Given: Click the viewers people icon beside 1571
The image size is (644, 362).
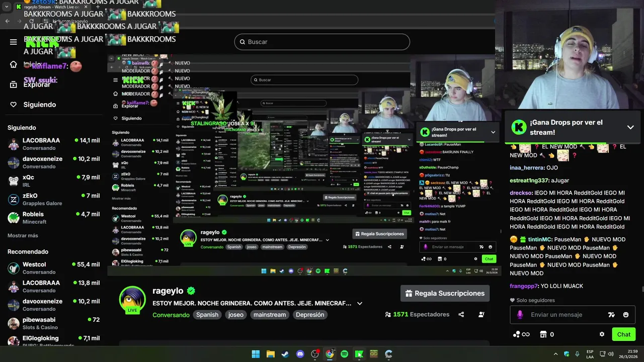Looking at the screenshot, I should [388, 315].
